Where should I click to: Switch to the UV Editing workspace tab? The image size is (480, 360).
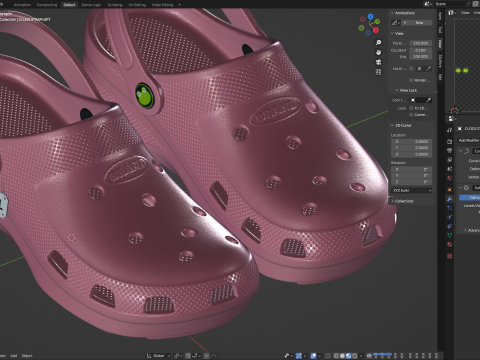tap(137, 5)
